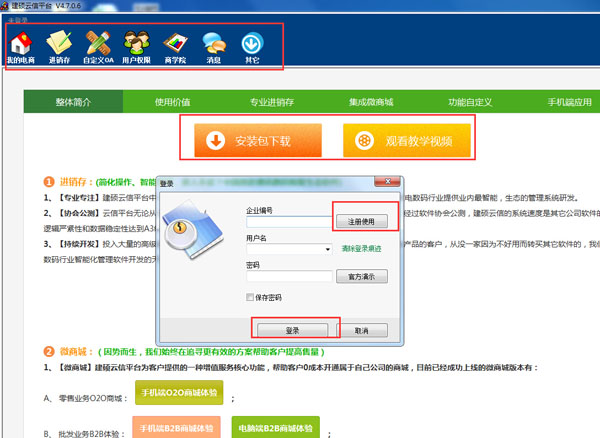Click the app logo in title bar
This screenshot has width=600, height=438.
point(4,6)
